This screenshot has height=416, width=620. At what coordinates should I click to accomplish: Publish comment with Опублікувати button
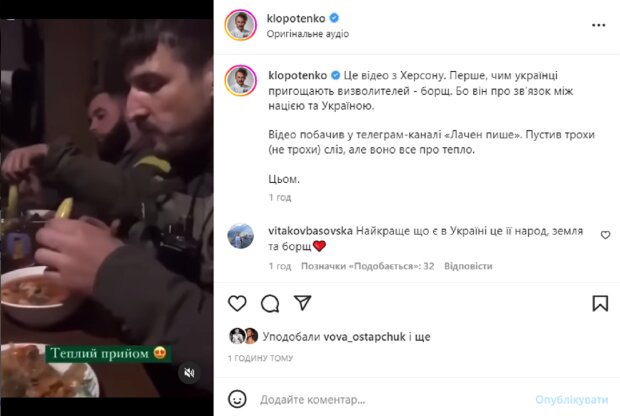pyautogui.click(x=571, y=400)
